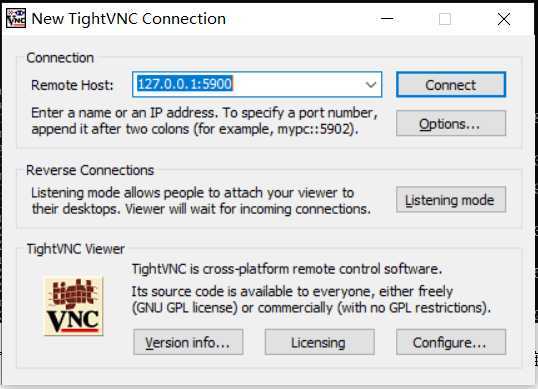Click the TightVNC Viewer group heading
This screenshot has height=389, width=538.
(x=76, y=249)
